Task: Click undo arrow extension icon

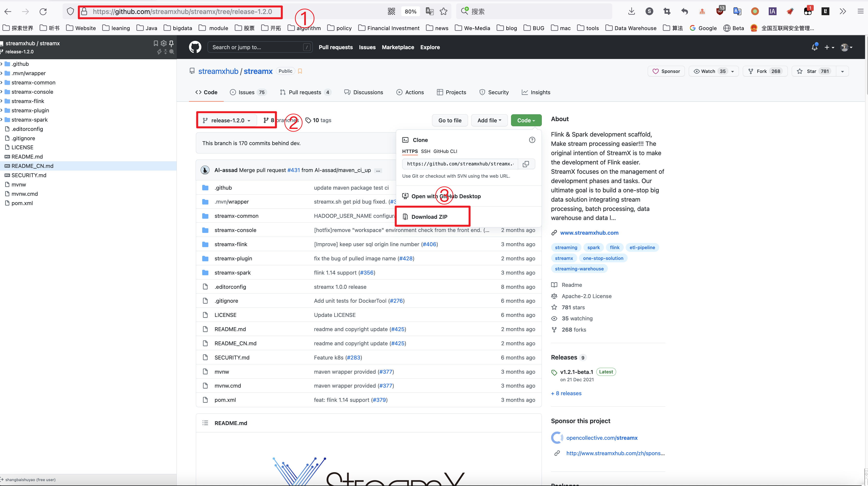Action: click(684, 12)
